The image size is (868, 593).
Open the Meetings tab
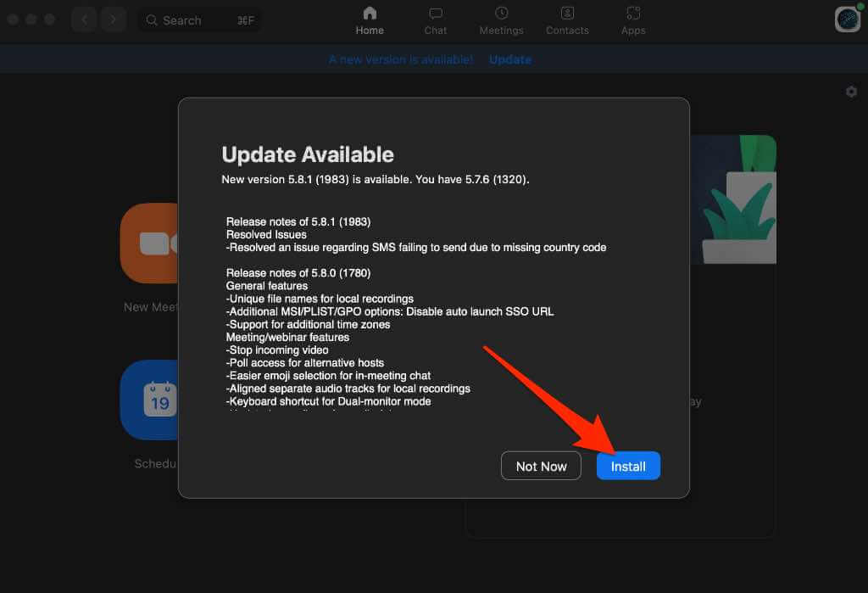tap(501, 21)
